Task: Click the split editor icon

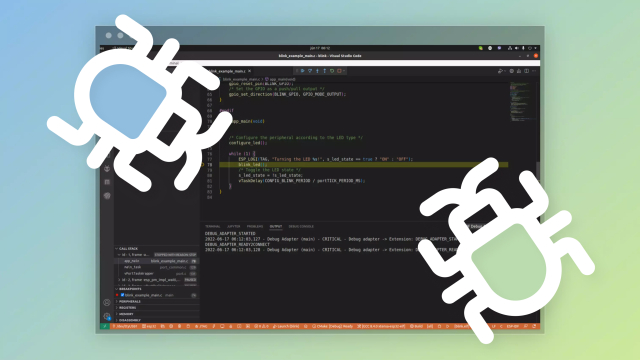Action: point(527,71)
